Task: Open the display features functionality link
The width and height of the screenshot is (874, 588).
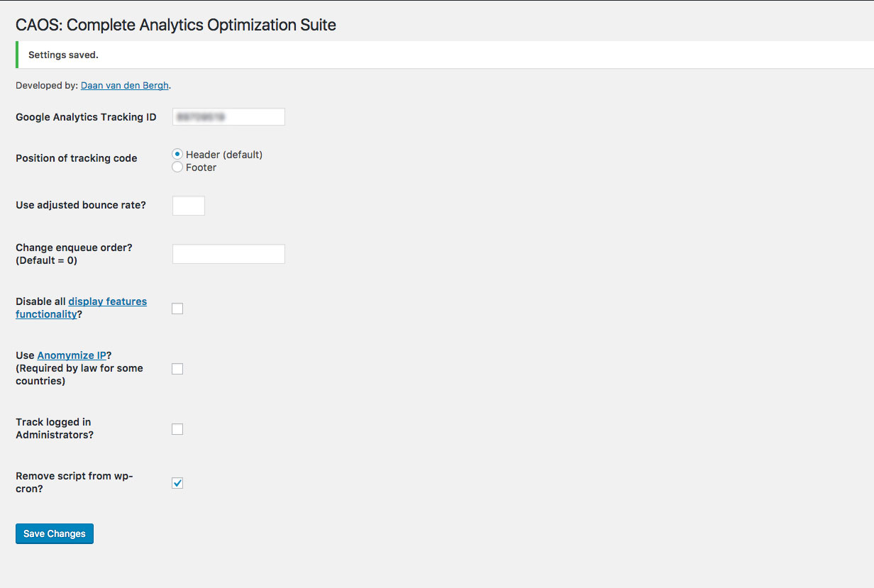Action: point(107,301)
